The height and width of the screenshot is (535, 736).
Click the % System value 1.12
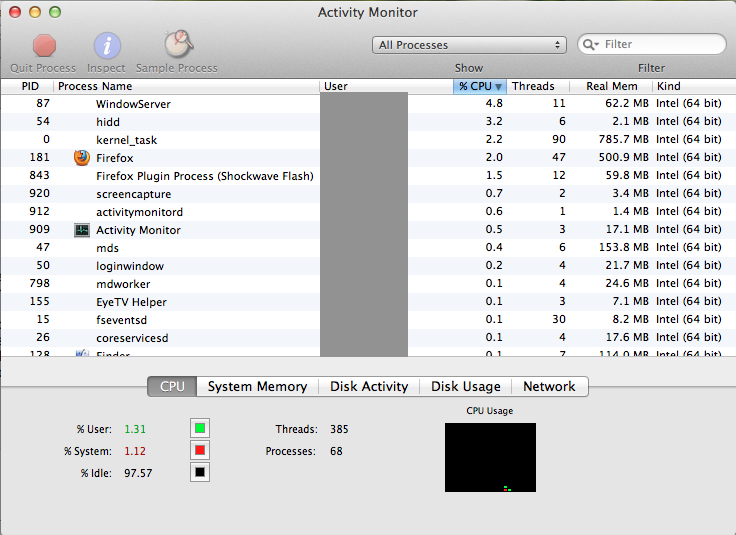(135, 451)
